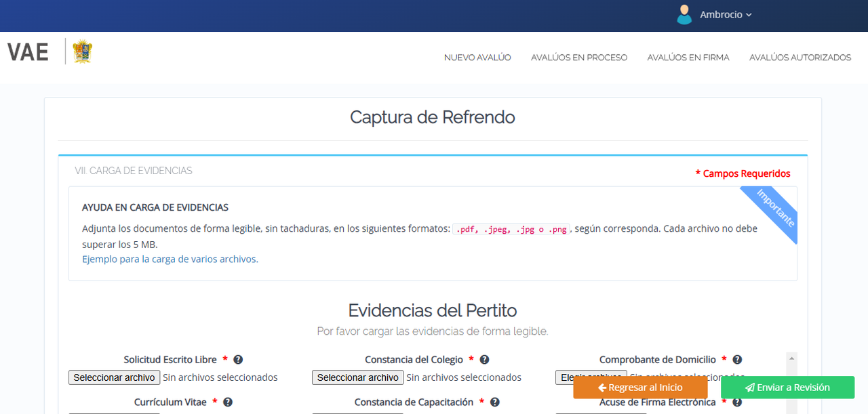Click the Campos Requeridos note
The width and height of the screenshot is (868, 414).
click(743, 173)
